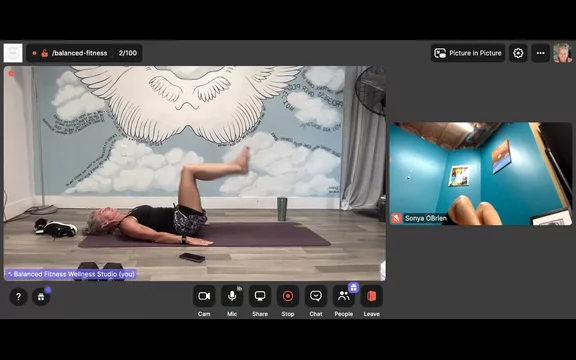Click the badge on the People button
This screenshot has height=360, width=576.
(353, 288)
